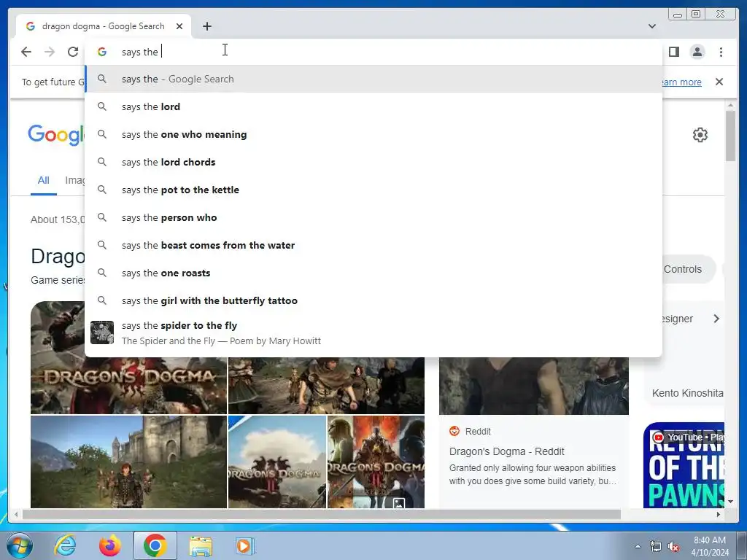The image size is (747, 560).
Task: Open the castle landscape game image
Action: [x=128, y=462]
